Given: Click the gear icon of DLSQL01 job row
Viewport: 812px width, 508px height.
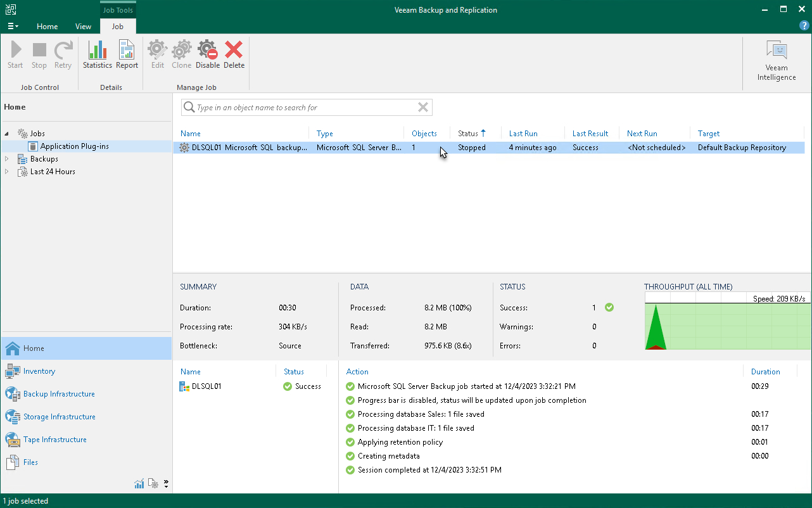Looking at the screenshot, I should tap(184, 148).
